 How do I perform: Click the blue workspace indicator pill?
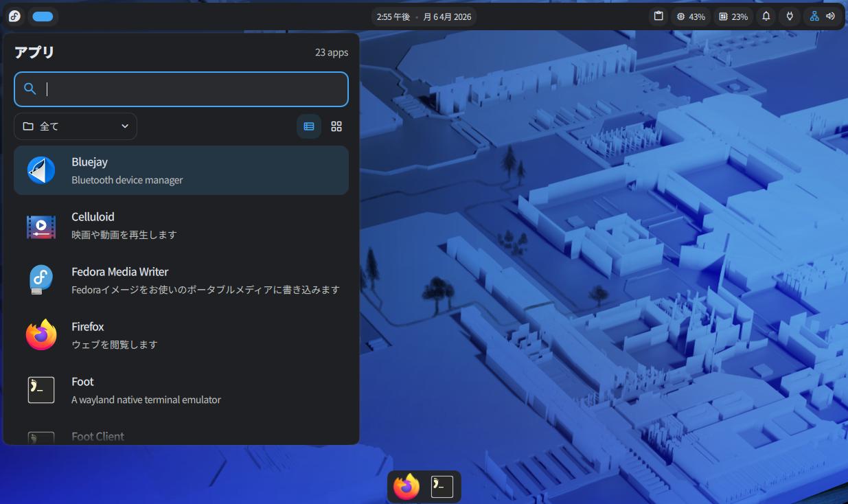pos(43,16)
